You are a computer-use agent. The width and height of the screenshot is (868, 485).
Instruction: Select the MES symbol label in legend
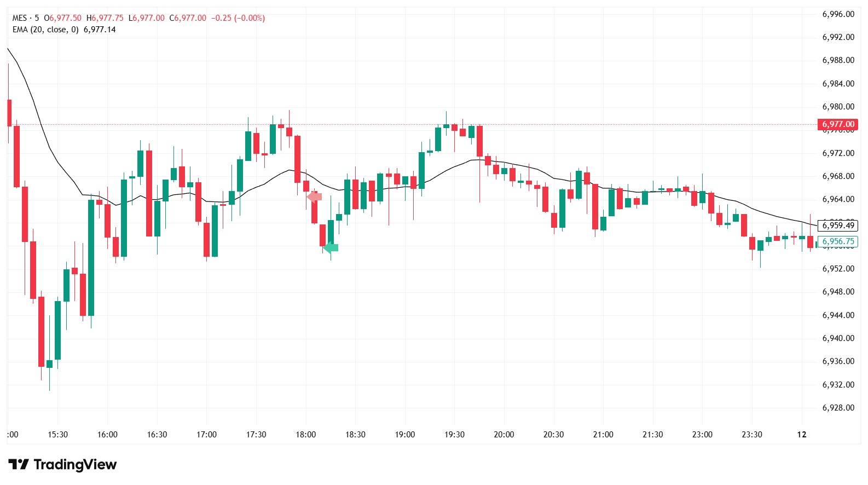(20, 18)
